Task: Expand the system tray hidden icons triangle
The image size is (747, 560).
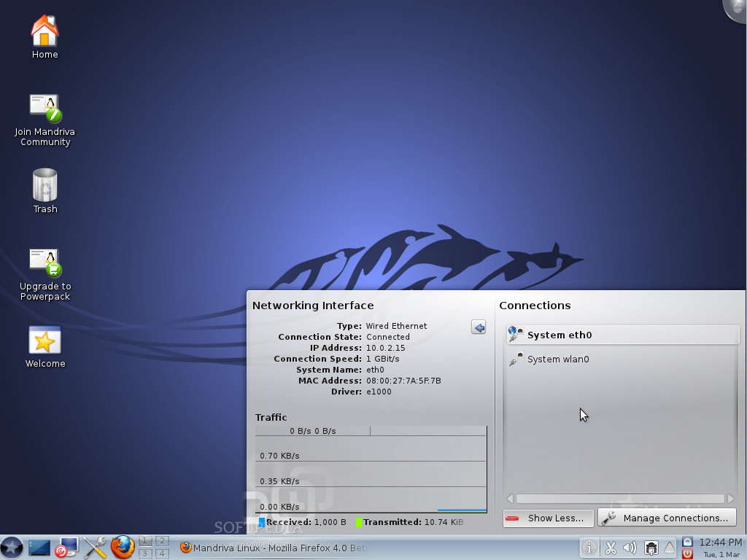Action: coord(670,546)
